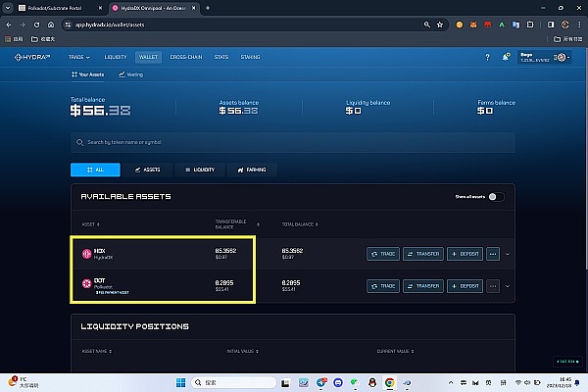This screenshot has height=392, width=588.
Task: Open the Windows Start menu
Action: coord(179,381)
